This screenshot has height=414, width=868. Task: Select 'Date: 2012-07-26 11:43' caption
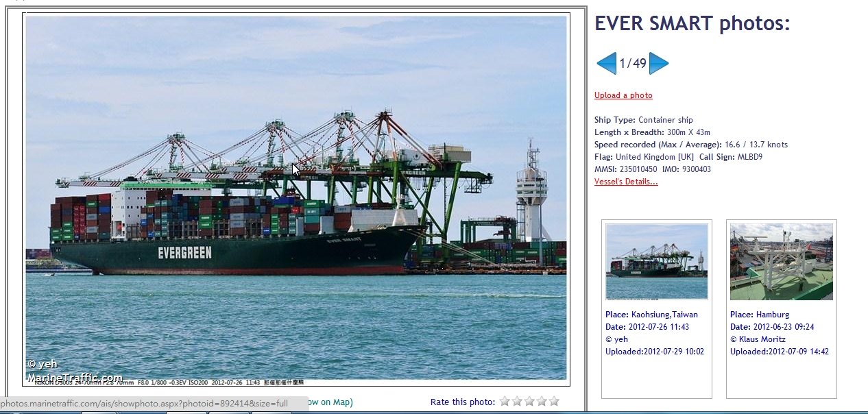point(647,327)
